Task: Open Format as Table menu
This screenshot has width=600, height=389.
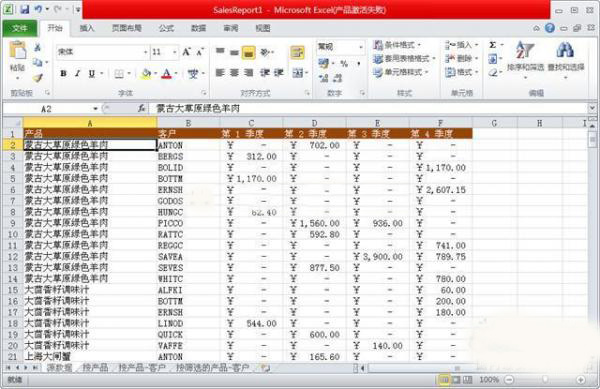Action: tap(404, 59)
